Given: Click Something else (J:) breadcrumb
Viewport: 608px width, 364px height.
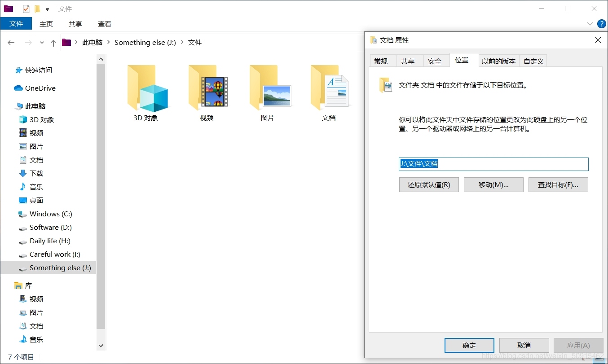Looking at the screenshot, I should click(145, 43).
